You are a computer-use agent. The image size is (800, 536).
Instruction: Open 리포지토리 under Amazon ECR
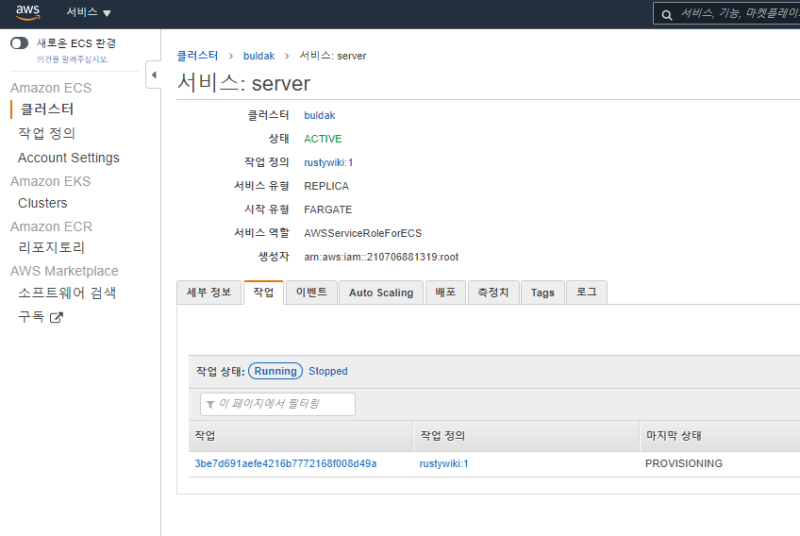[x=52, y=247]
